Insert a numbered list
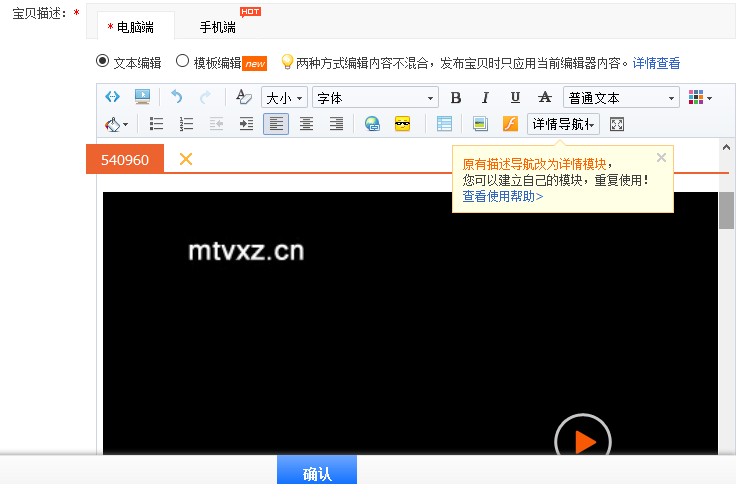The height and width of the screenshot is (484, 736). pyautogui.click(x=186, y=124)
